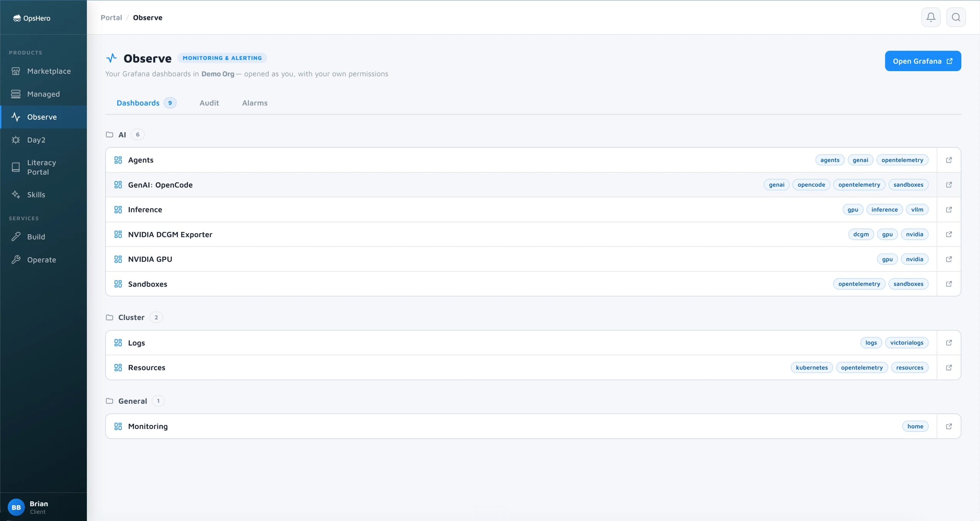Screen dimensions: 980x521
Task: Click the OpsHero logo
Action: point(32,18)
